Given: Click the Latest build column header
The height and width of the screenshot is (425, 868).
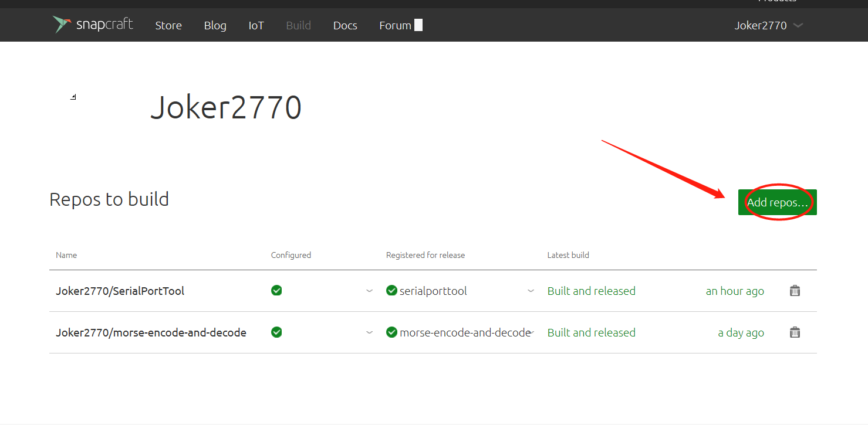Looking at the screenshot, I should (568, 255).
